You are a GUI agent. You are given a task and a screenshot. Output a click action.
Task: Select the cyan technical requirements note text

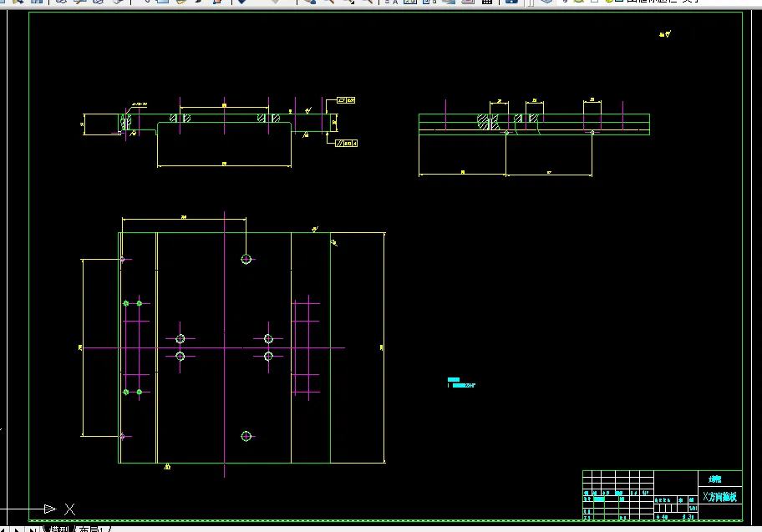click(460, 383)
